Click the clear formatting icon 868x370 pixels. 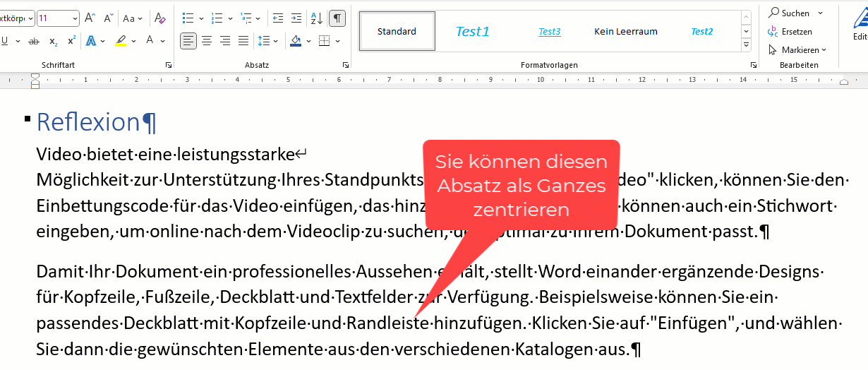(x=160, y=18)
